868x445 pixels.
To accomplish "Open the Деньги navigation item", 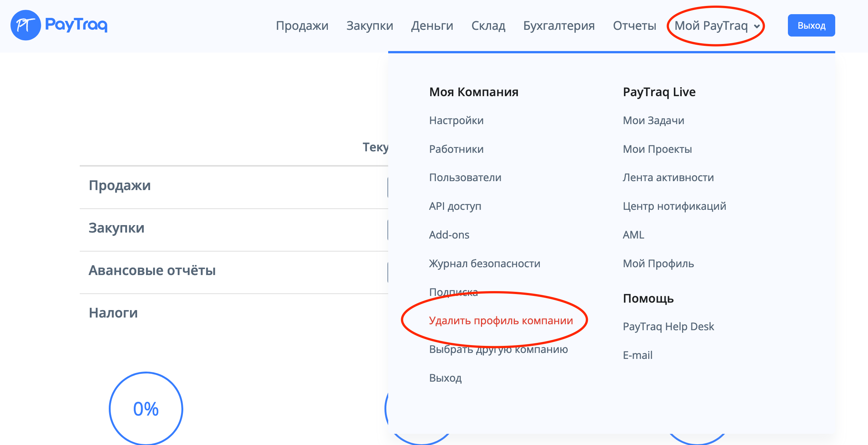I will click(432, 25).
